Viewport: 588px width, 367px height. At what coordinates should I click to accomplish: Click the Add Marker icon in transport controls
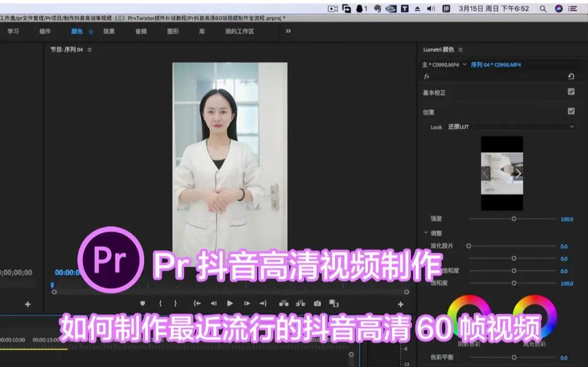pyautogui.click(x=143, y=303)
